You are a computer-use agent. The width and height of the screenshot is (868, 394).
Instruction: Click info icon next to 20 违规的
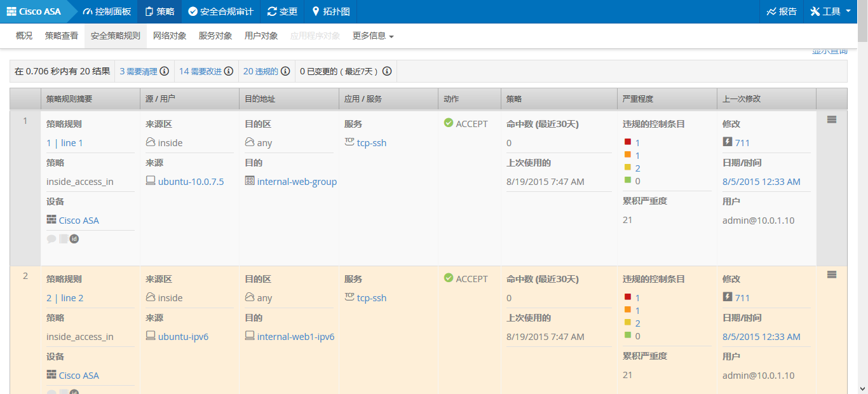coord(285,71)
